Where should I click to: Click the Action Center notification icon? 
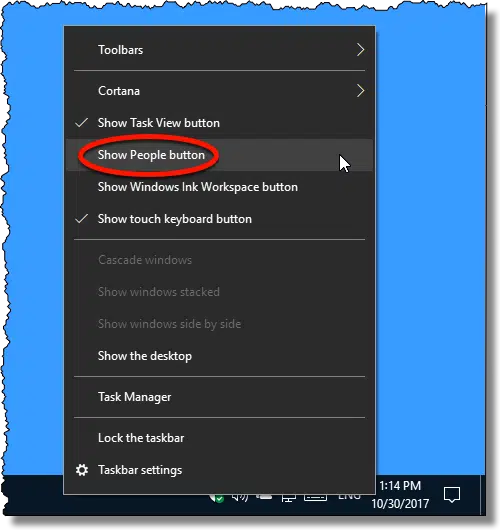452,495
